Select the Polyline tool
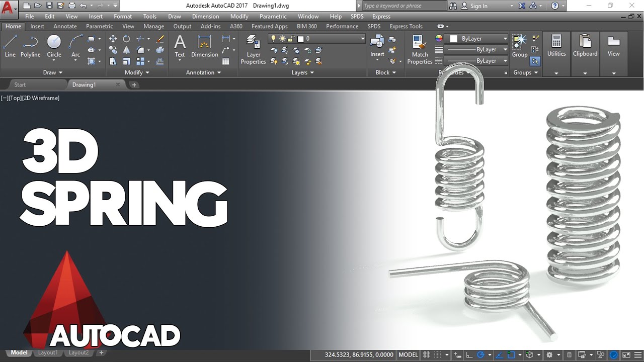 [30, 46]
